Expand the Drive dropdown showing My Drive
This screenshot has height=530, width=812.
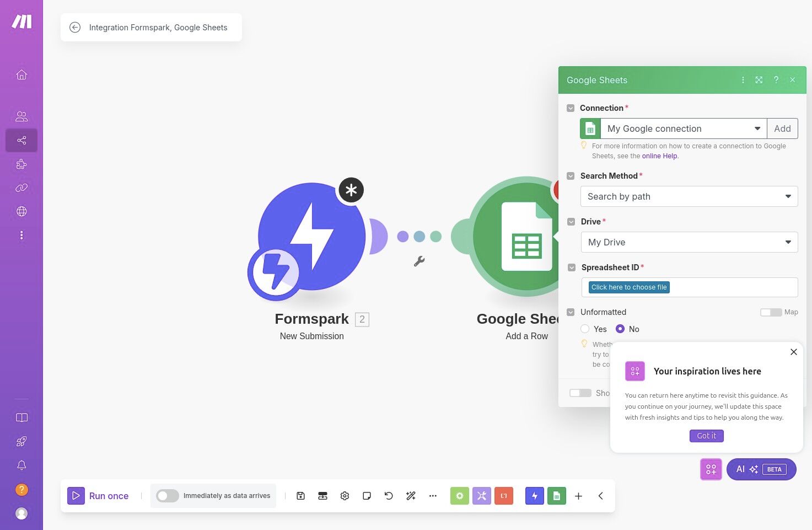click(x=689, y=242)
